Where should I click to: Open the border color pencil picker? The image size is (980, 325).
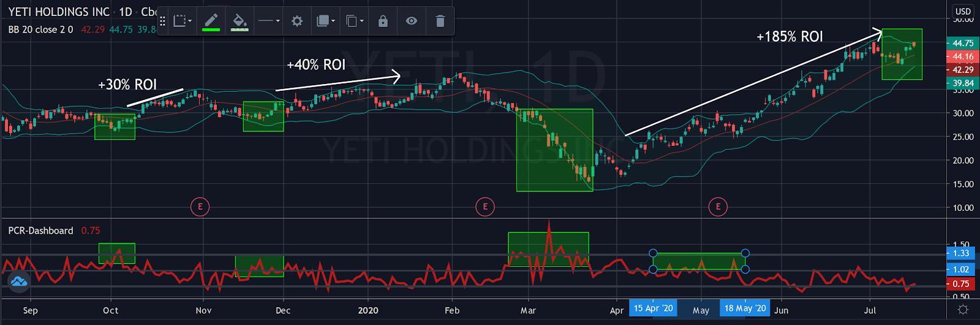pyautogui.click(x=211, y=21)
